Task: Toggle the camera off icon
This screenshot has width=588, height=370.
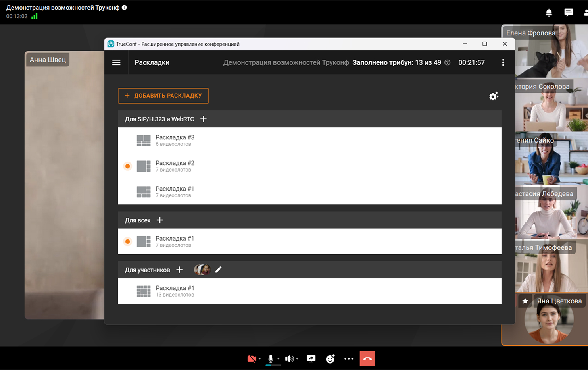Action: point(252,359)
